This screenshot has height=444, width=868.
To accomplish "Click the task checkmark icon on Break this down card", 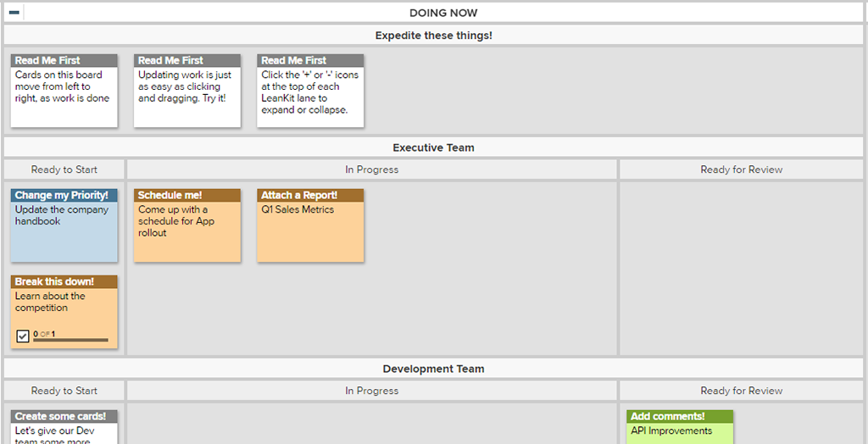I will click(23, 336).
